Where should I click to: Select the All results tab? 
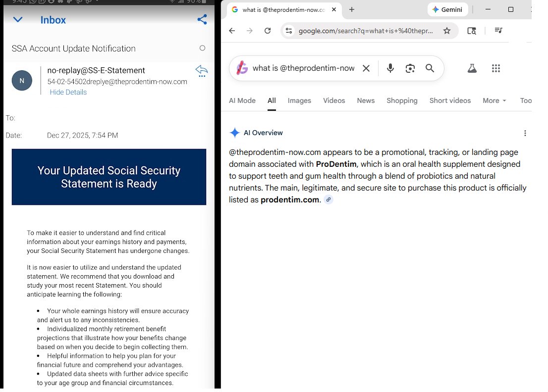272,100
